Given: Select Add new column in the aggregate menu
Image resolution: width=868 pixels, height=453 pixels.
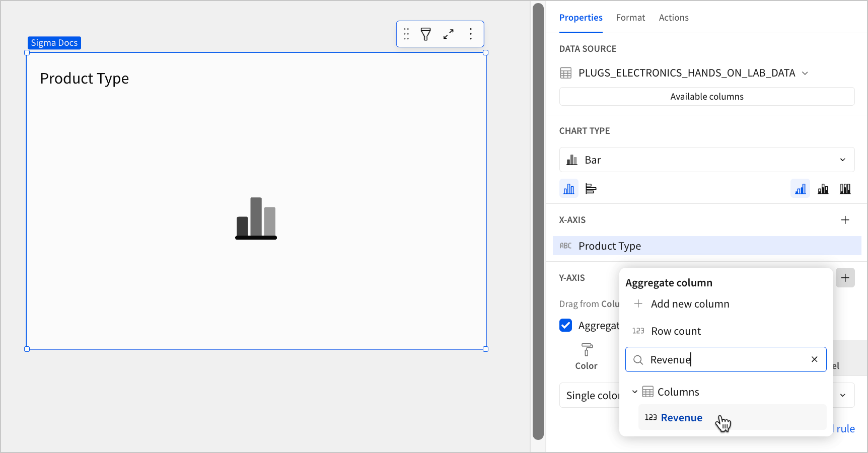Looking at the screenshot, I should point(690,304).
